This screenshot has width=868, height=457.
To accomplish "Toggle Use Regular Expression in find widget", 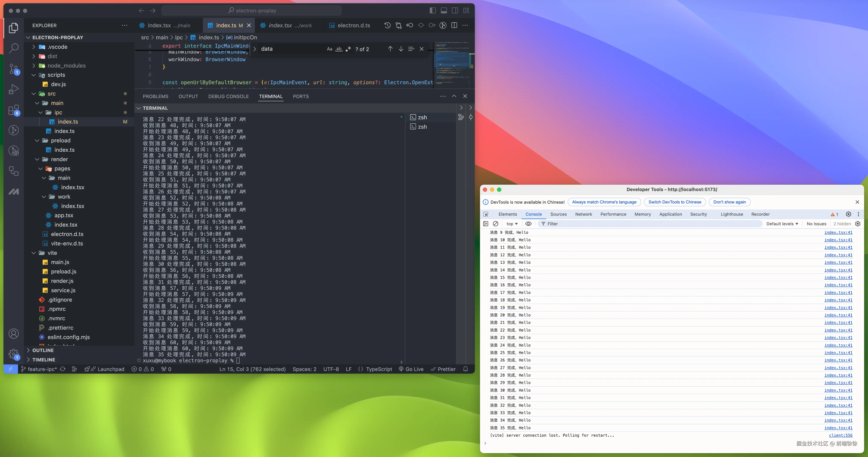I will (348, 49).
